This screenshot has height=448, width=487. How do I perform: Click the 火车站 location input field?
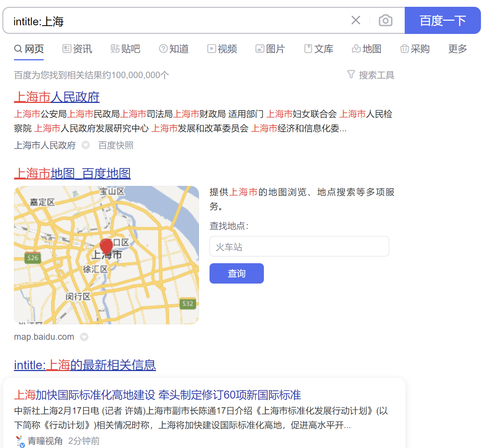click(299, 246)
